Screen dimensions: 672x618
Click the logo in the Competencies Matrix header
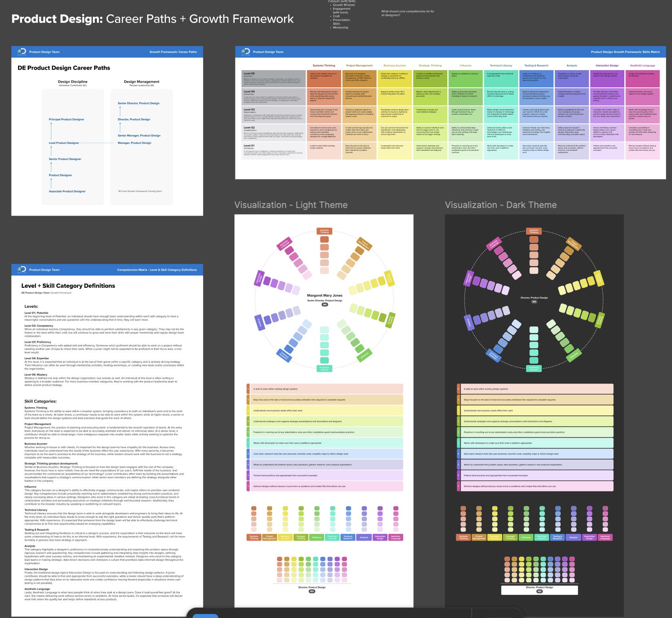click(22, 270)
